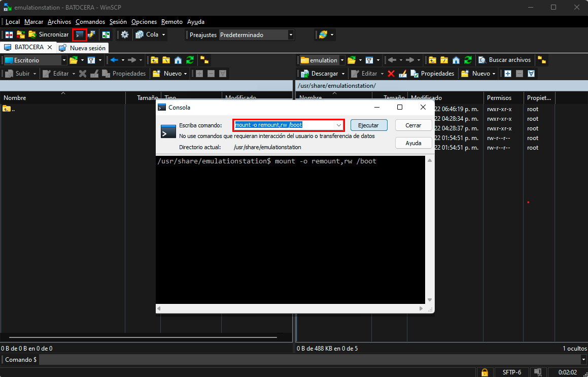This screenshot has height=377, width=588.
Task: Open the Local menu
Action: click(13, 22)
